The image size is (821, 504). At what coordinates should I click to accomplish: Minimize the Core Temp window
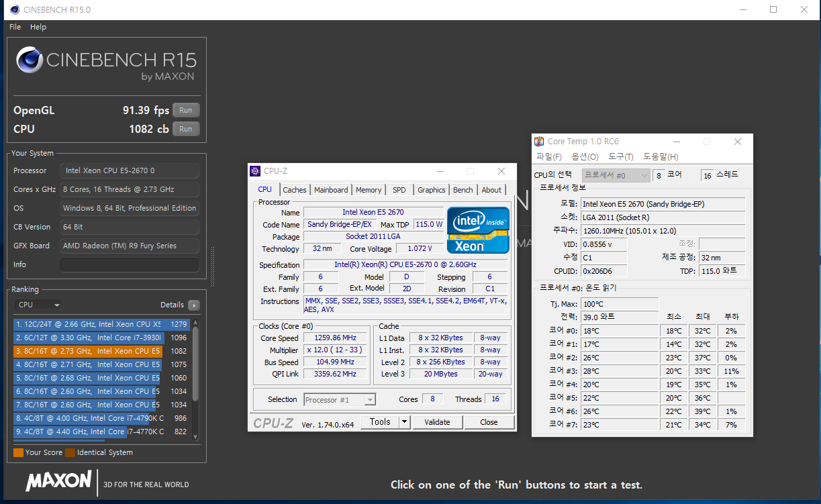click(677, 142)
